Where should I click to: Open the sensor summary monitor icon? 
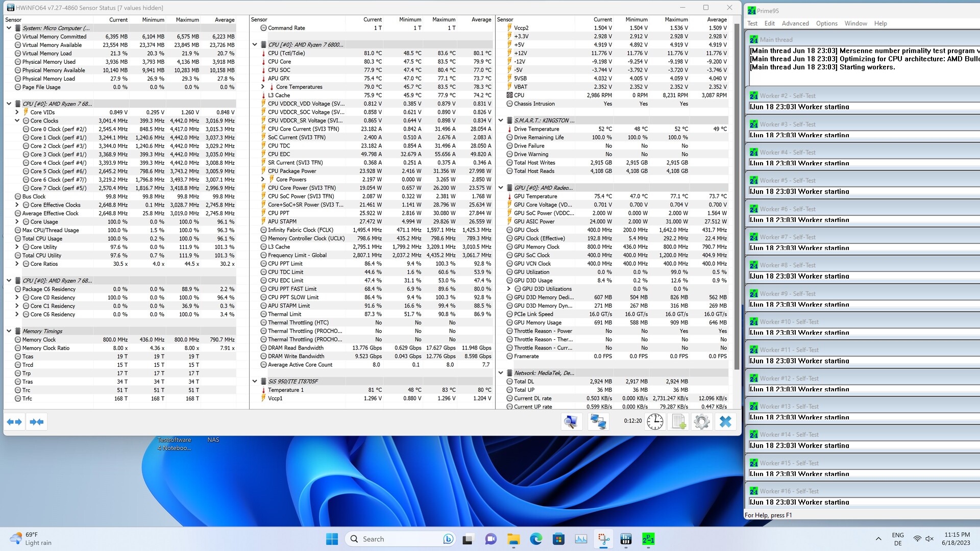(x=571, y=421)
